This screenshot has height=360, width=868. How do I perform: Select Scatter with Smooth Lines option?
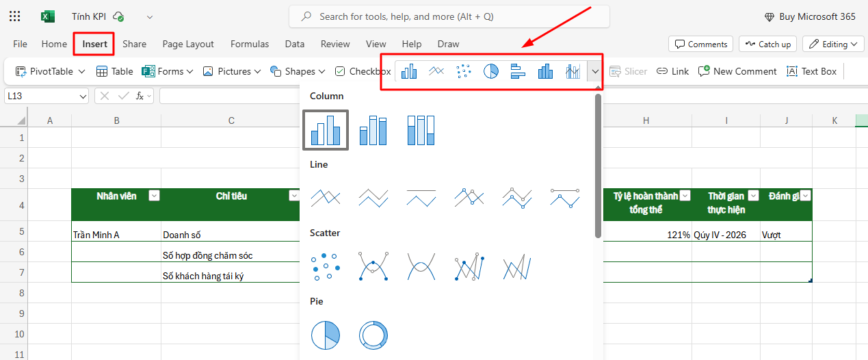[x=421, y=267]
